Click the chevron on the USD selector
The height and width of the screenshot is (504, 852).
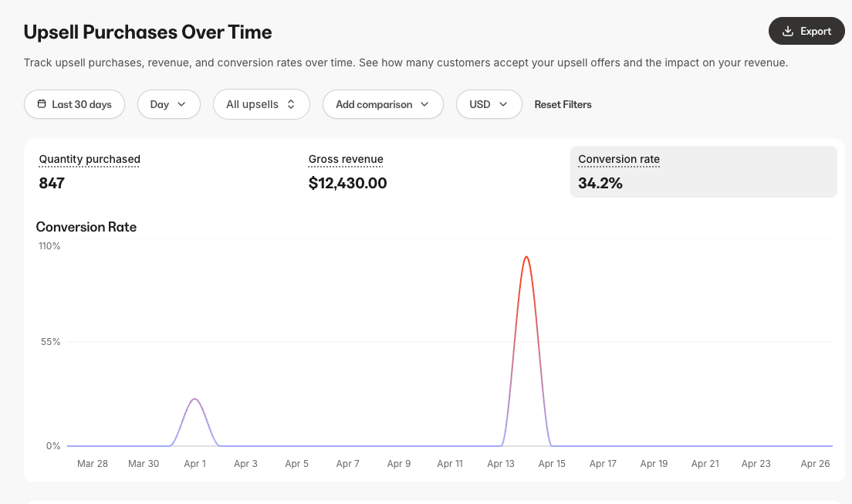click(504, 103)
